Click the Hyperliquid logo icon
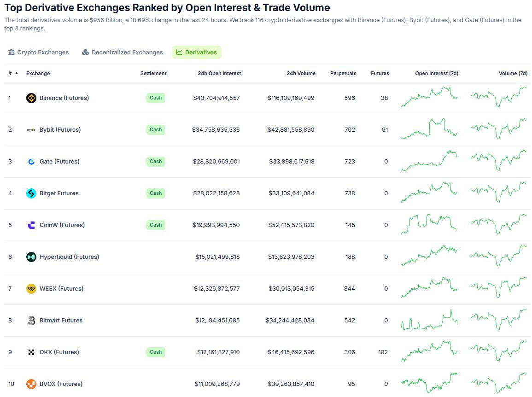The width and height of the screenshot is (532, 397). [x=31, y=257]
